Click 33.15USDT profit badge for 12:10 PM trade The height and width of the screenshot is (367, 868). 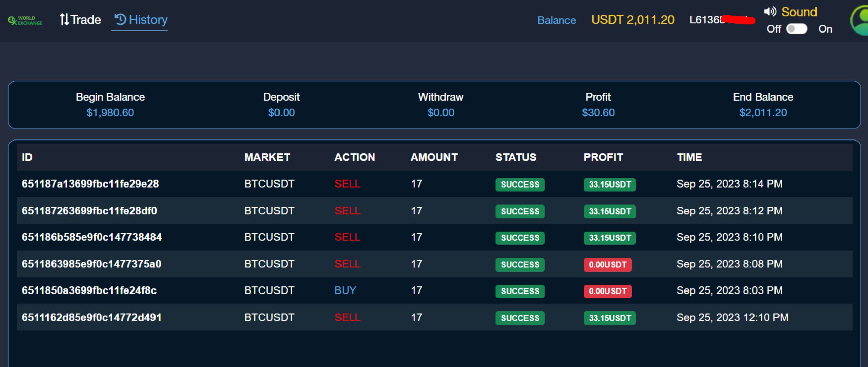coord(609,318)
